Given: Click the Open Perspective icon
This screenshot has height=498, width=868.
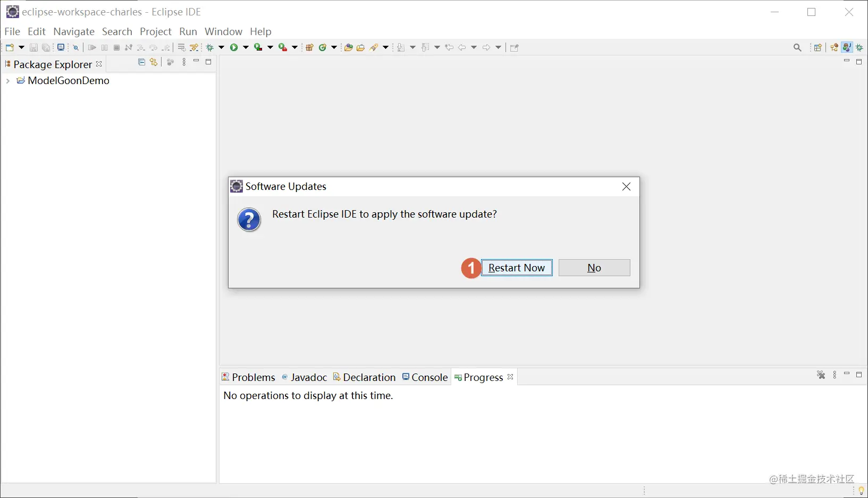Looking at the screenshot, I should point(818,47).
